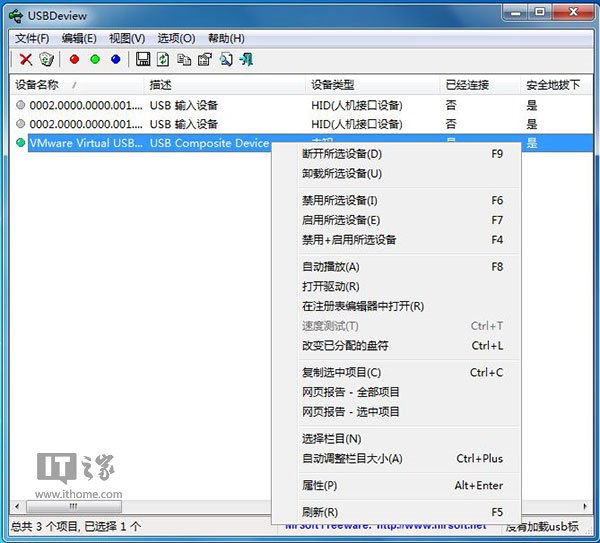Click the find magnifier toolbar icon

pyautogui.click(x=226, y=59)
